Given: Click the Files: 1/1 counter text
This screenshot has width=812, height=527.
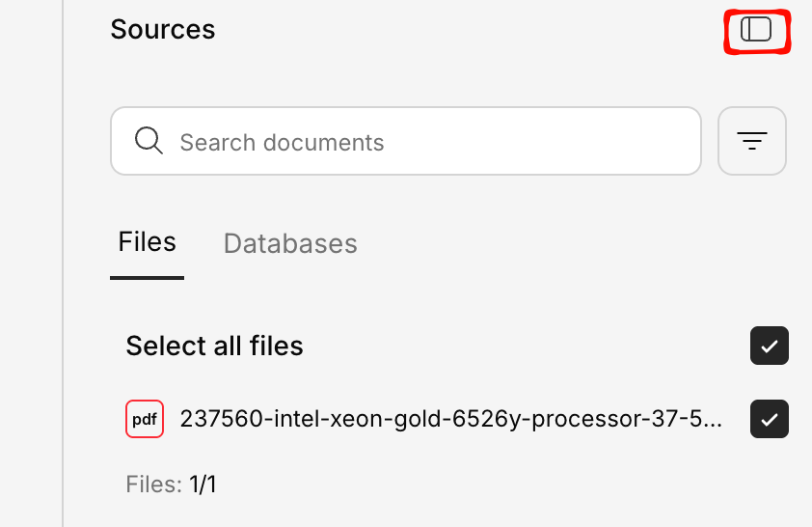Looking at the screenshot, I should [171, 484].
